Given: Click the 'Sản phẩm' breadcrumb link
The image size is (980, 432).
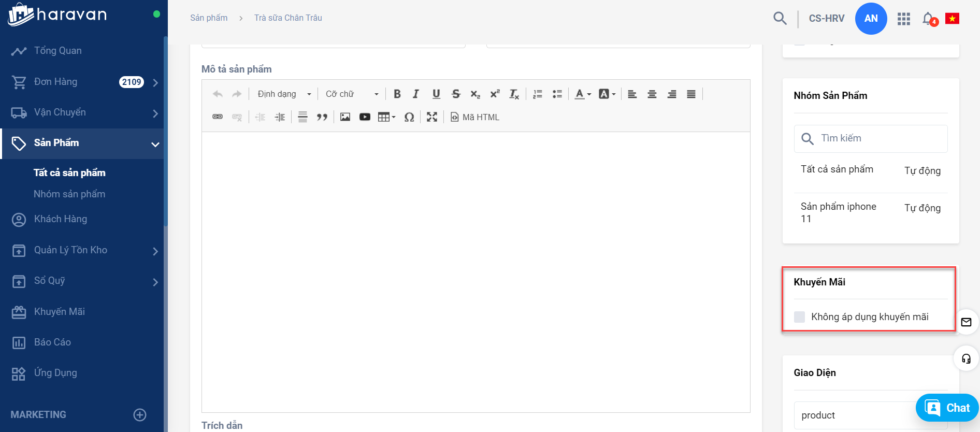Looking at the screenshot, I should pyautogui.click(x=209, y=18).
